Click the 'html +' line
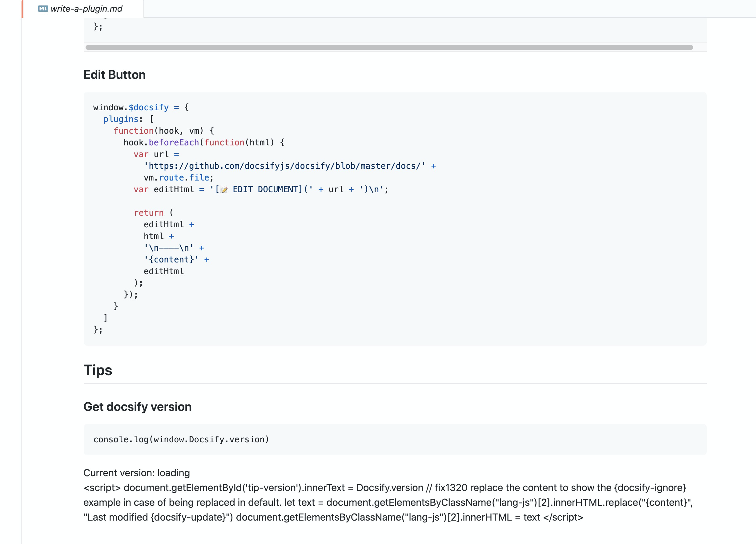The image size is (756, 544). [x=159, y=236]
